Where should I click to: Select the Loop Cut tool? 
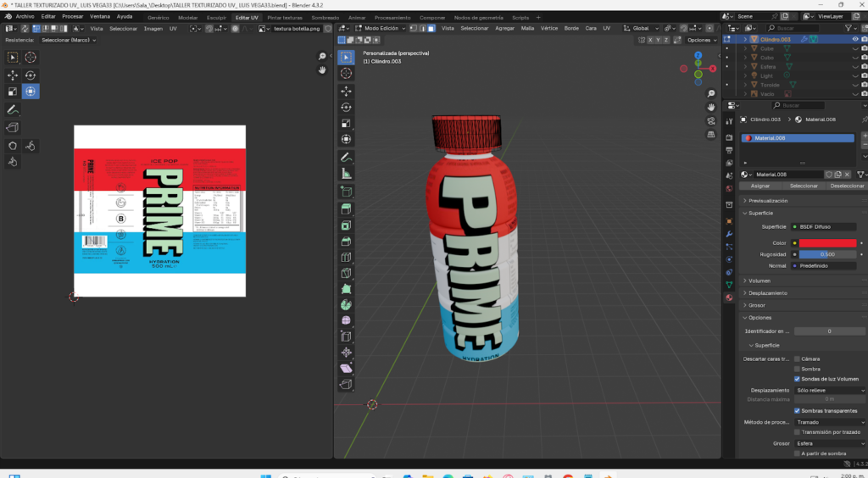[346, 258]
